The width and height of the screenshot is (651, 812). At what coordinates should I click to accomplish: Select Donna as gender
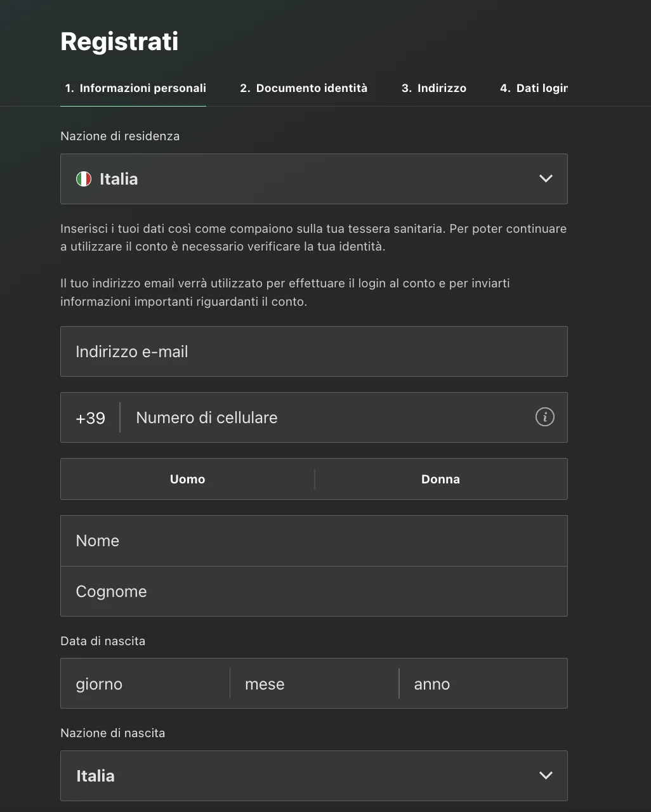[x=440, y=479]
